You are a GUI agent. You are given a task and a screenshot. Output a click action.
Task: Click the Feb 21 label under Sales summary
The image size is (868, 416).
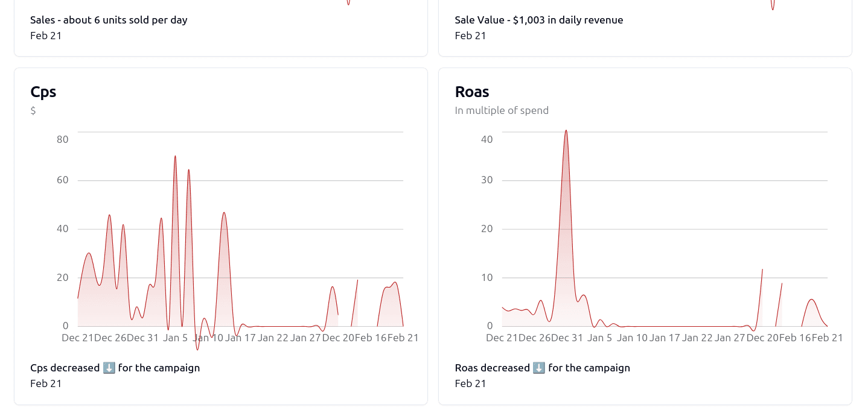[x=46, y=36]
